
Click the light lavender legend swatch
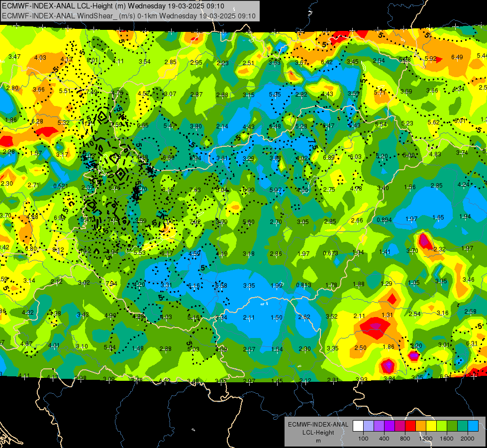[x=369, y=426]
